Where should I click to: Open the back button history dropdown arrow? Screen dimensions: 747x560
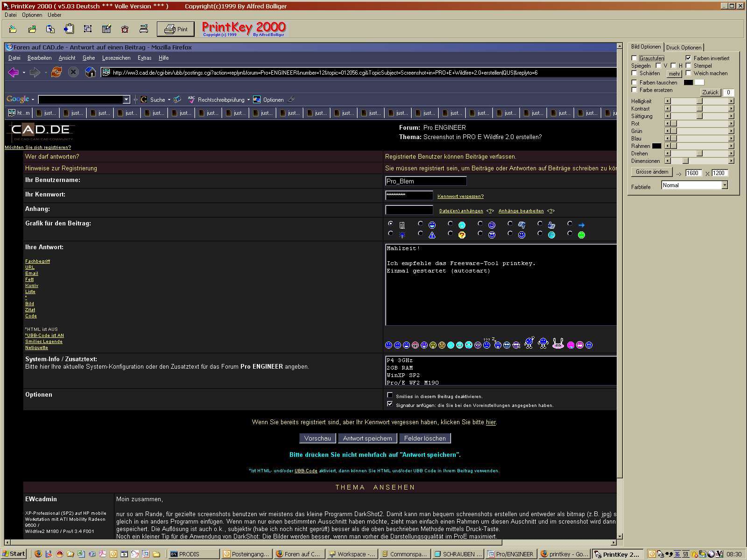24,73
